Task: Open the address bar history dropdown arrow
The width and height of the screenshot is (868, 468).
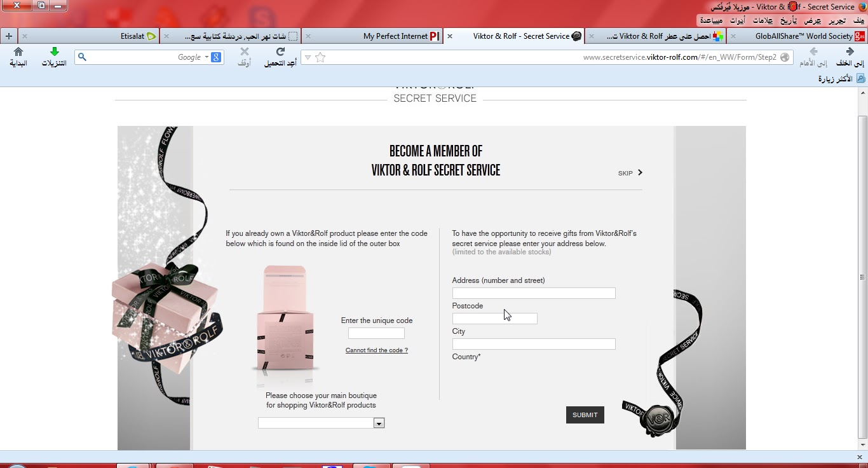Action: point(308,57)
